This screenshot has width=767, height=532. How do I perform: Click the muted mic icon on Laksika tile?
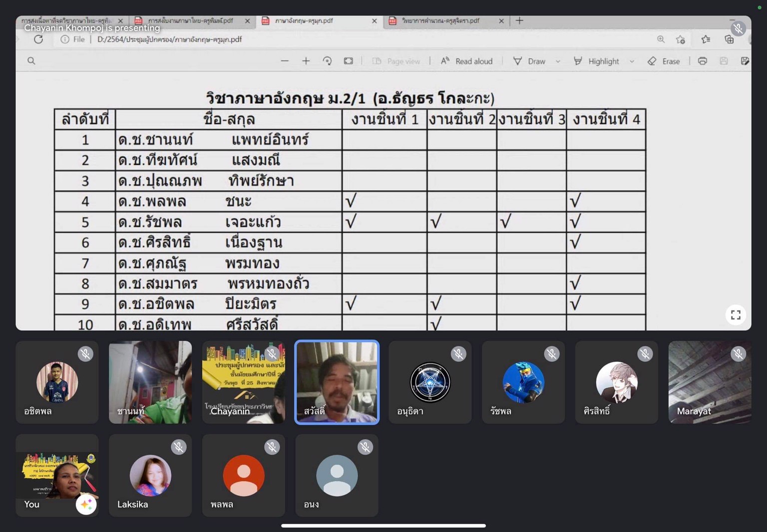[x=179, y=447]
